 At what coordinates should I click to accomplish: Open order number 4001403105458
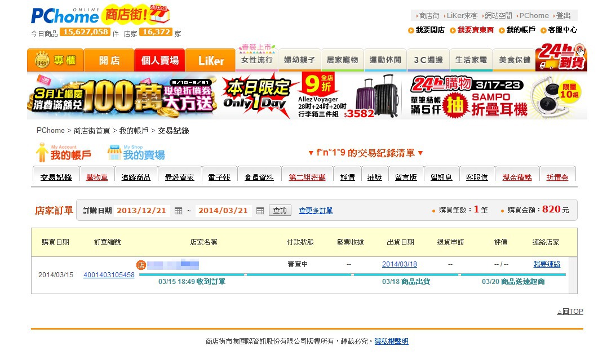[x=109, y=275]
